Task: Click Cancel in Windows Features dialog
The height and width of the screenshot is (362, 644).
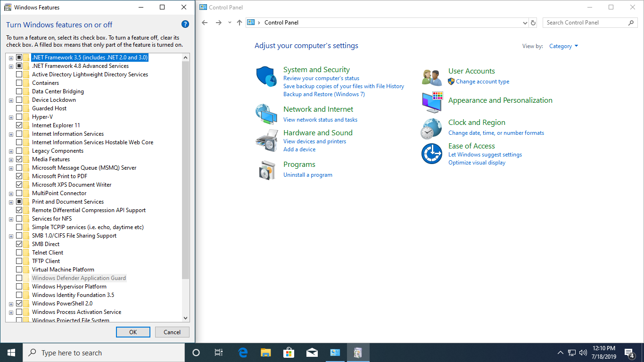Action: [172, 332]
